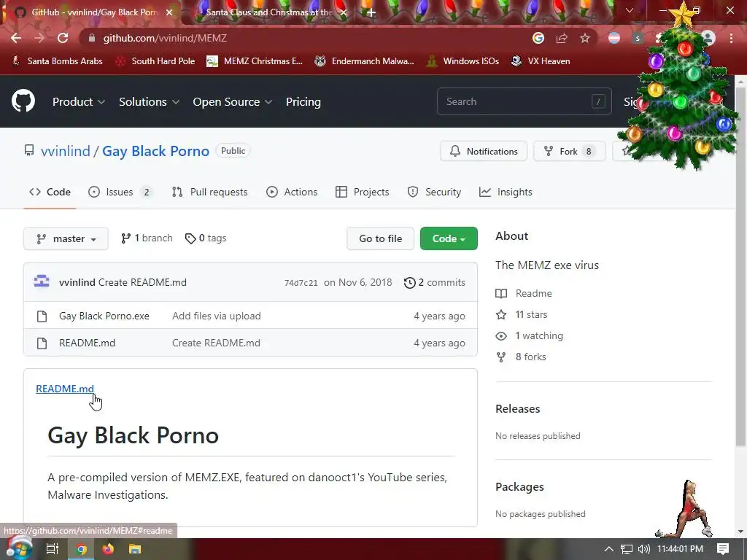Click the Go to file button
This screenshot has width=747, height=560.
coord(380,238)
